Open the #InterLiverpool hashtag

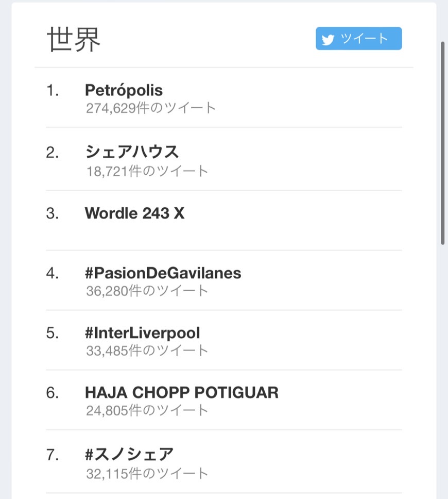point(143,333)
